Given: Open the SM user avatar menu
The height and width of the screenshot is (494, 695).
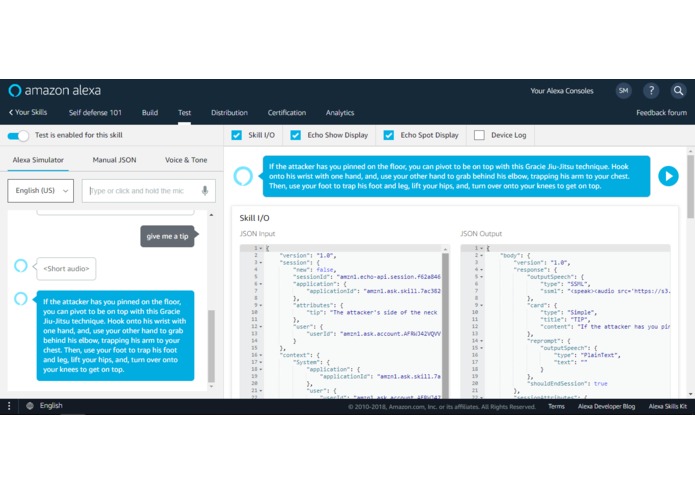Looking at the screenshot, I should point(623,91).
